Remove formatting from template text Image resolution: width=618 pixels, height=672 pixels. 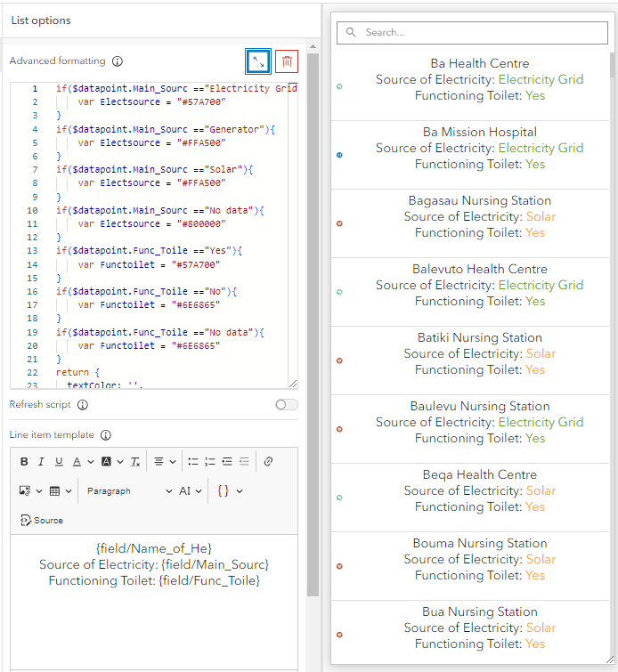[x=135, y=462]
